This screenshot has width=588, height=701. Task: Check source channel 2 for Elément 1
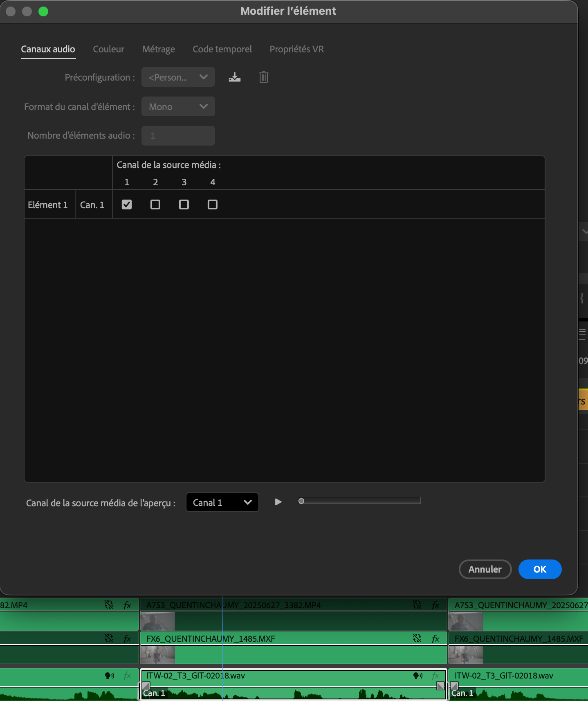click(x=155, y=204)
